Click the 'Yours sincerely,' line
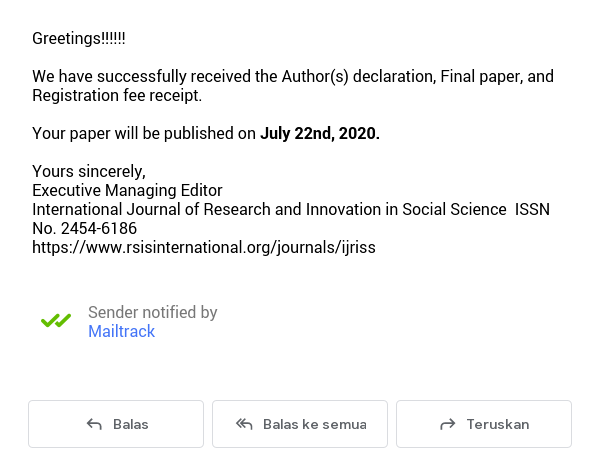Image resolution: width=600 pixels, height=463 pixels. click(89, 171)
